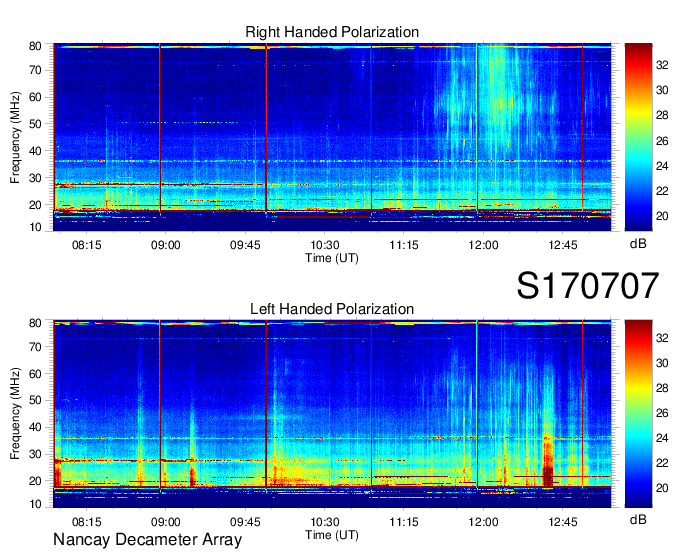
Task: Click the 60 MHz tick of the Left Handed plot
Action: point(35,374)
